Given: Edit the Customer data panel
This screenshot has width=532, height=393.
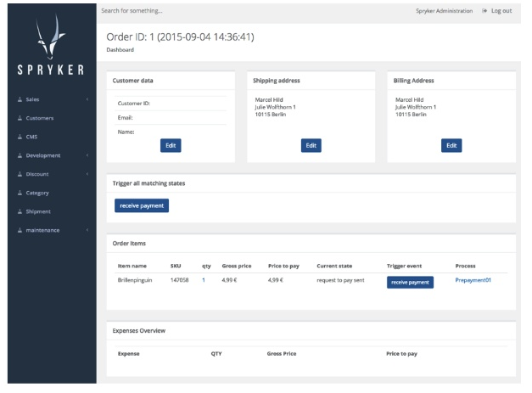Looking at the screenshot, I should (x=171, y=146).
